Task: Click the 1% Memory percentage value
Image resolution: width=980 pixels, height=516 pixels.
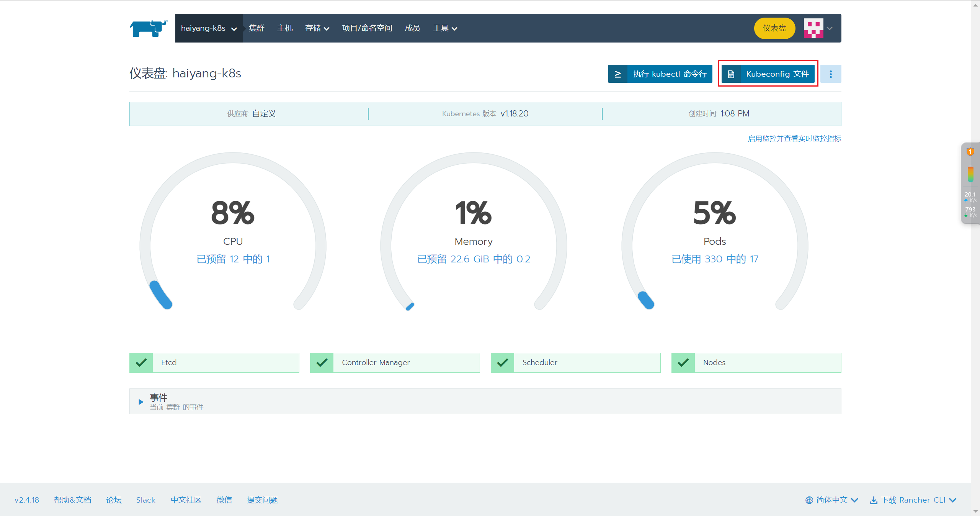Action: tap(474, 213)
